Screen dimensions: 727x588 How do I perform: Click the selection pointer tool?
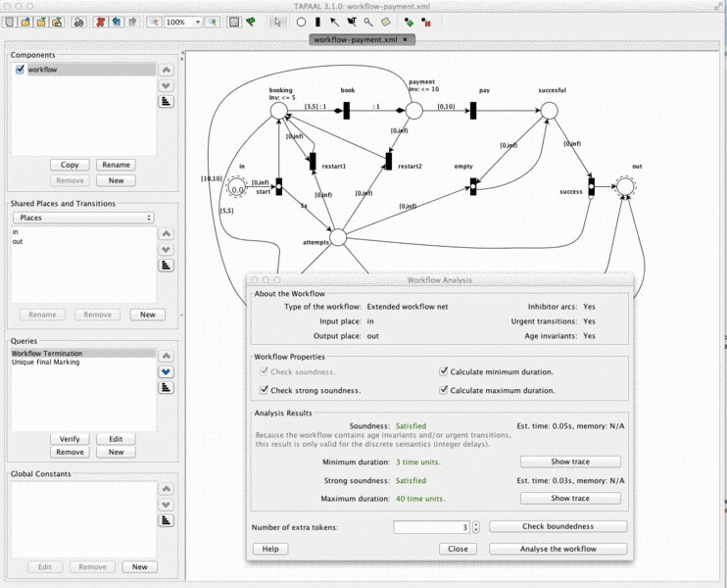(277, 22)
